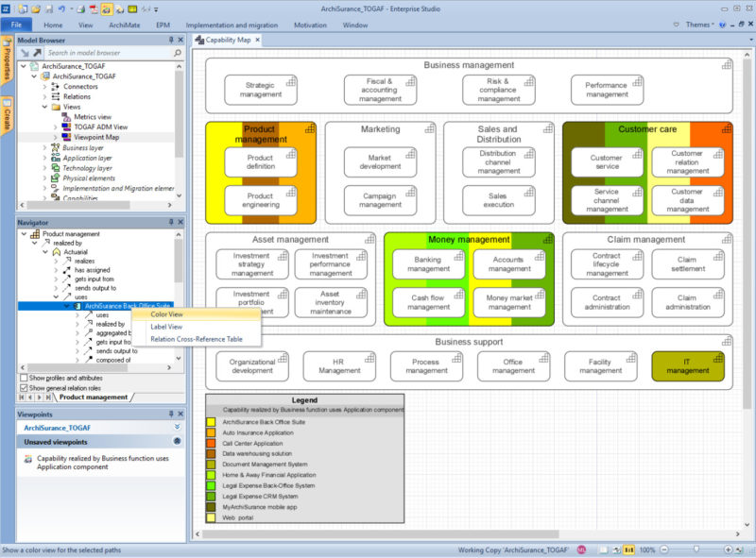The height and width of the screenshot is (558, 756).
Task: Click the Model Browser vertical scrollbar
Action: click(179, 114)
